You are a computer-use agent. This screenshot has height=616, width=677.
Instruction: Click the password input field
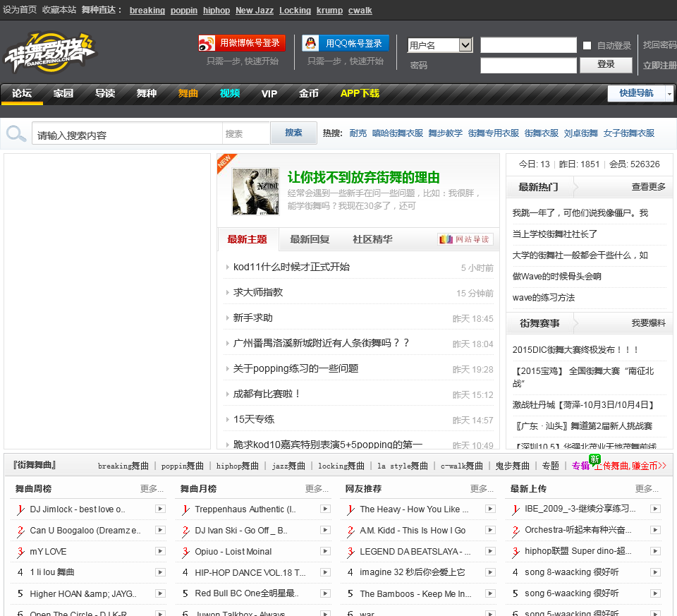528,66
